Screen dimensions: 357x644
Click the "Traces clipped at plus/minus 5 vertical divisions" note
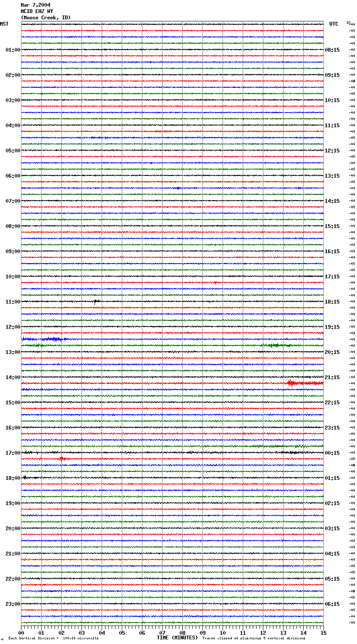(254, 639)
